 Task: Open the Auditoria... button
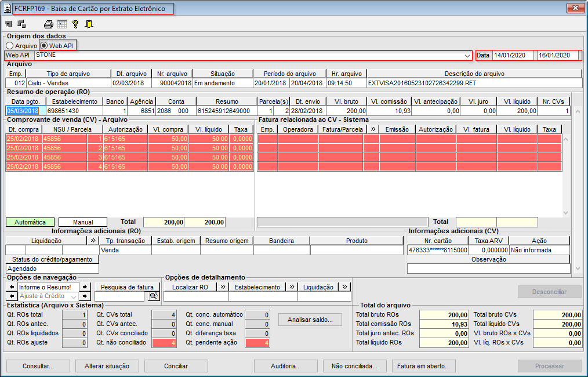pos(286,366)
